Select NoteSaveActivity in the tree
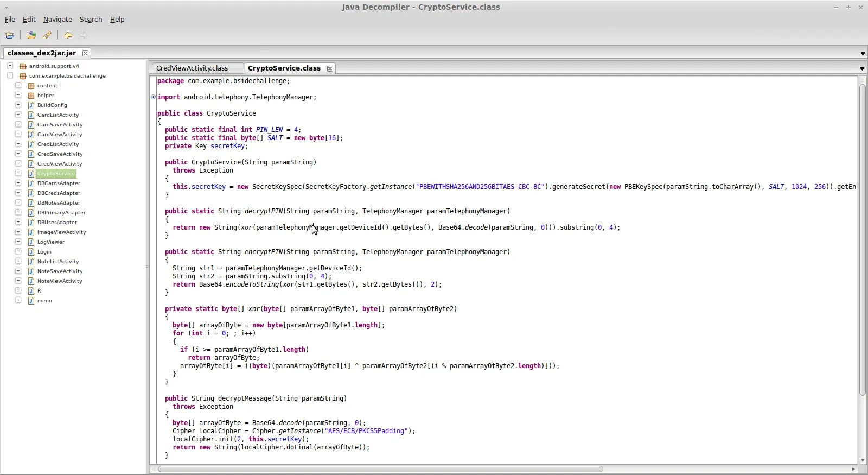 click(x=60, y=271)
